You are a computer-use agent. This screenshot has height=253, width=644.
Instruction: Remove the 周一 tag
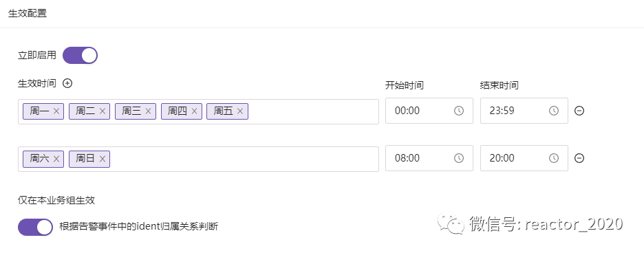point(56,111)
